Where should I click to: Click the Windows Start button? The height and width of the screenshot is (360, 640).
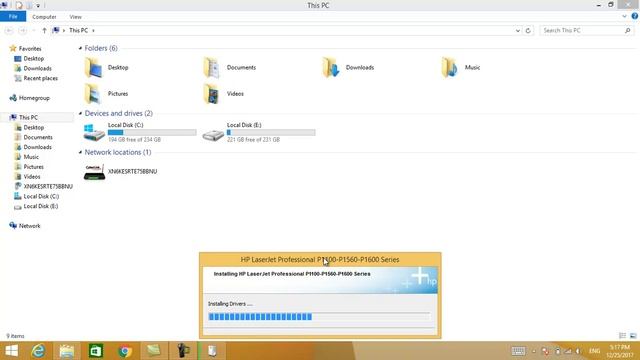pyautogui.click(x=12, y=351)
